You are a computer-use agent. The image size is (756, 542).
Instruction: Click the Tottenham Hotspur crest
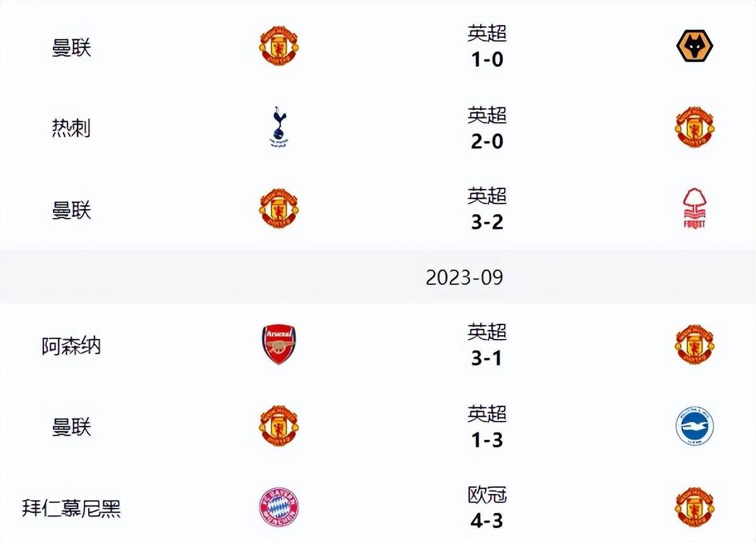click(278, 128)
